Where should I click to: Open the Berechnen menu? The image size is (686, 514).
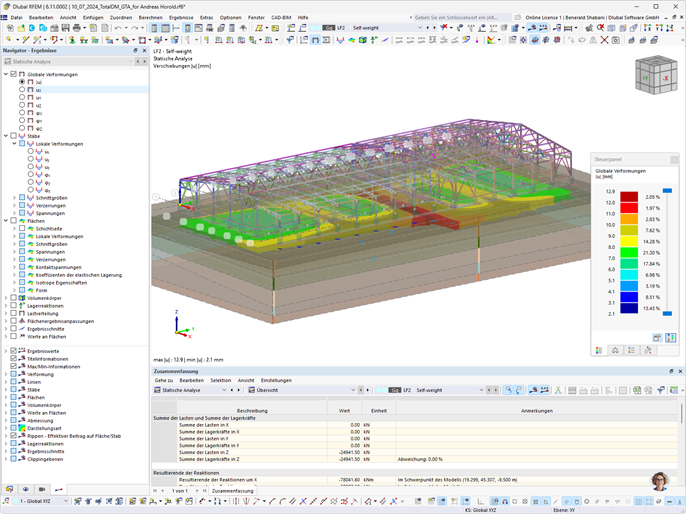pos(150,17)
